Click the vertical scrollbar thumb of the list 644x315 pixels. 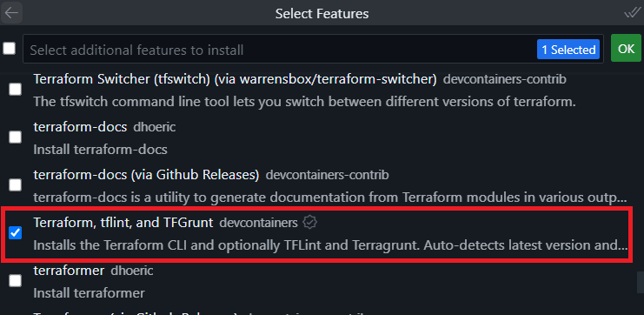(x=641, y=282)
